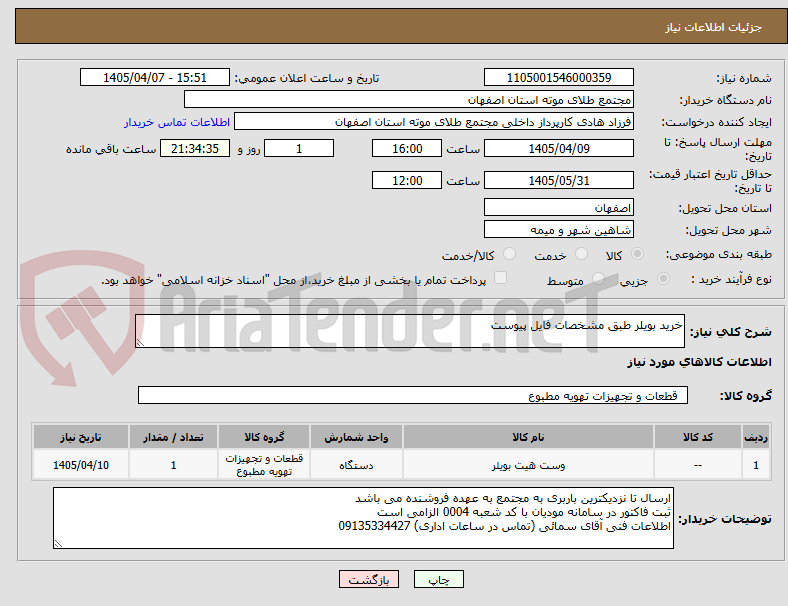Click the گروه کالا column header

tap(264, 437)
